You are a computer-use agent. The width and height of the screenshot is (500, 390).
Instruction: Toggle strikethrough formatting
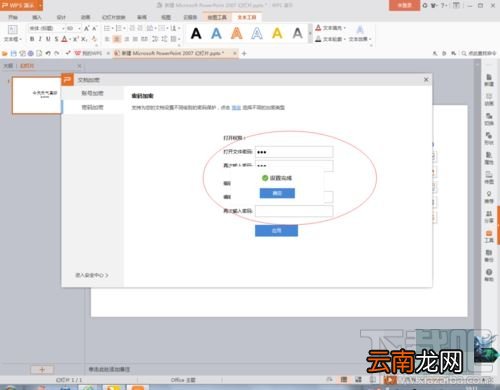coord(56,39)
